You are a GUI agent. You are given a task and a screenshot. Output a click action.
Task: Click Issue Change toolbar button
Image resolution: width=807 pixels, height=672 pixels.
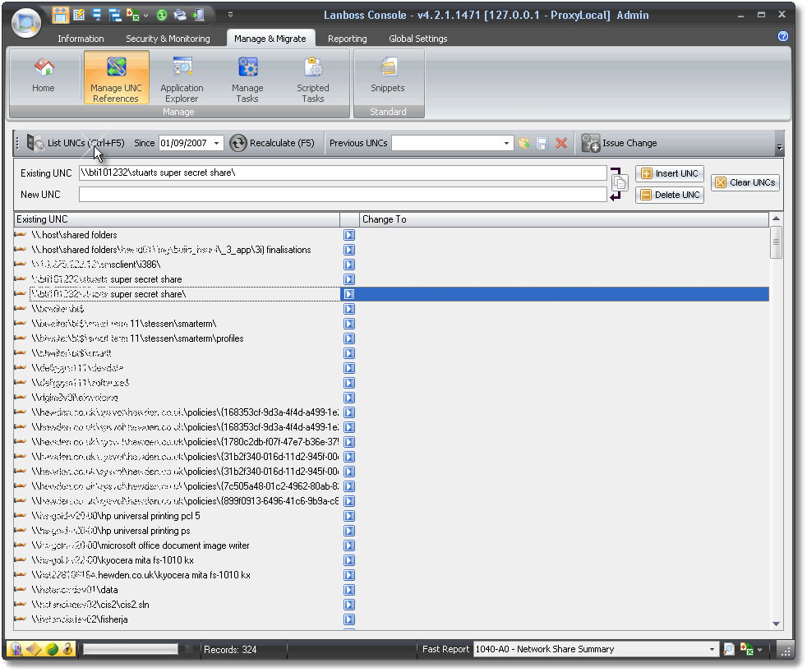click(620, 143)
